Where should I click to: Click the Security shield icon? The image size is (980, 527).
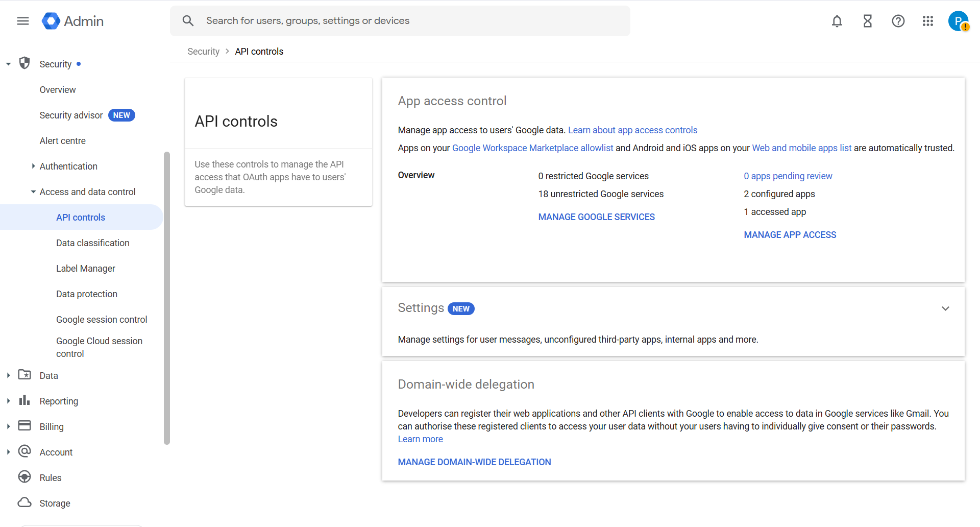click(x=24, y=63)
